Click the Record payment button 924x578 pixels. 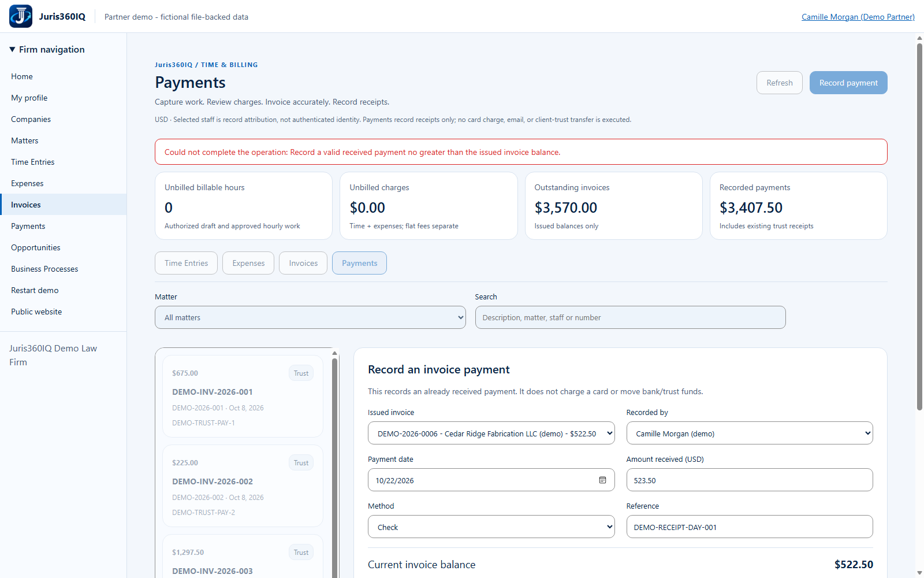pos(848,83)
